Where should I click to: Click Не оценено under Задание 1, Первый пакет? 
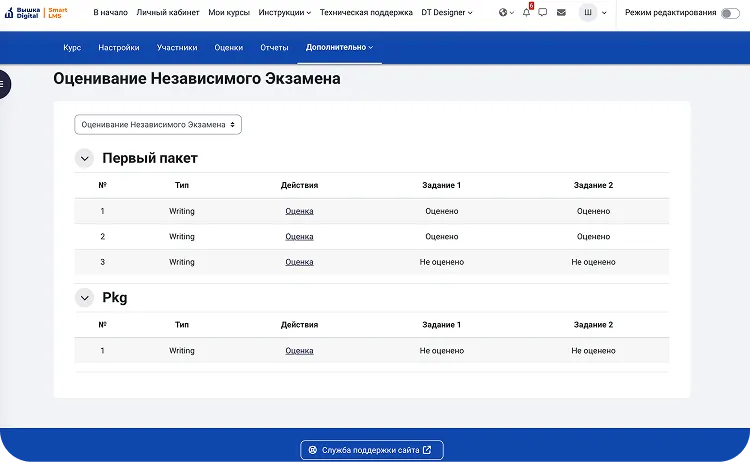441,262
